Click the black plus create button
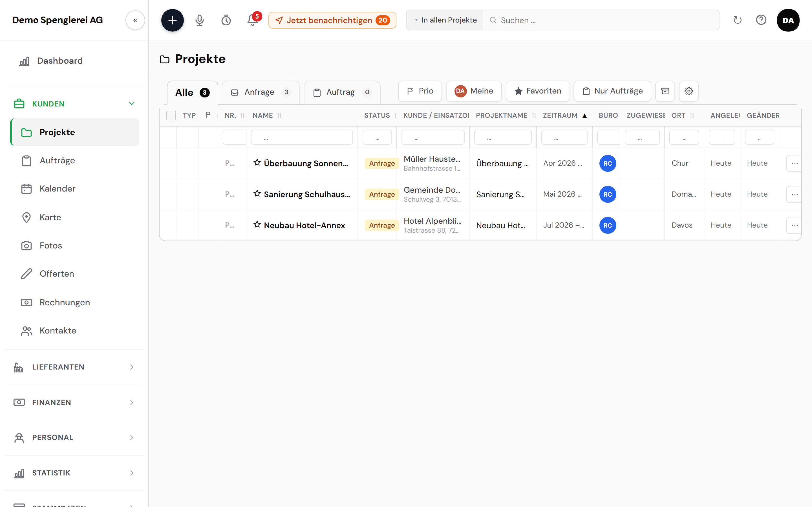The height and width of the screenshot is (507, 812). pos(172,20)
